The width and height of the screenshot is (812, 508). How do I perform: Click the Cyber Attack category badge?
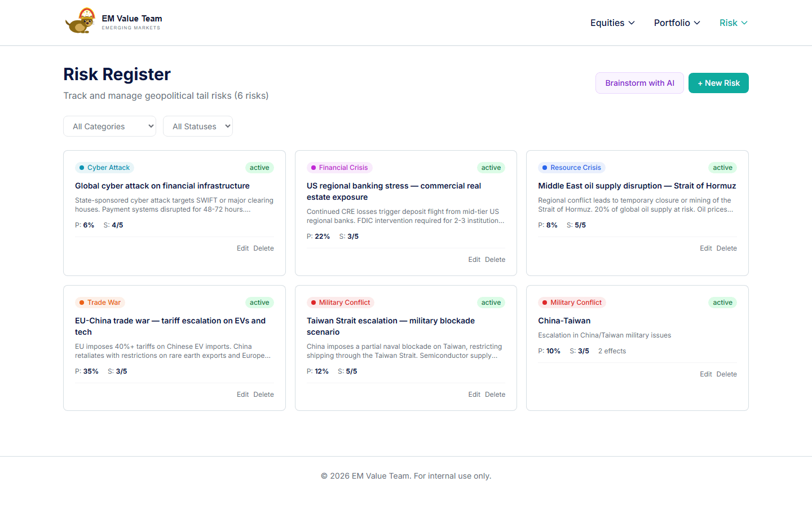pos(104,168)
